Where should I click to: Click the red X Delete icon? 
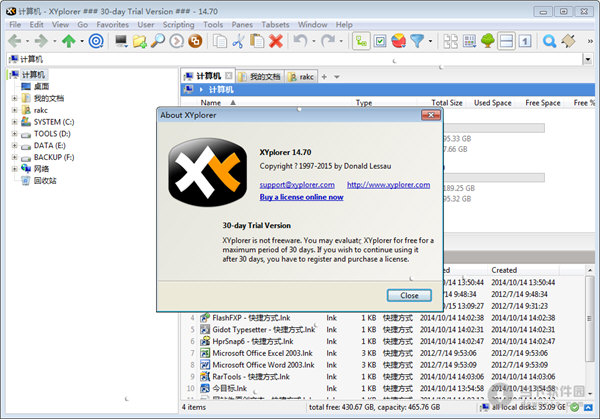(x=276, y=41)
